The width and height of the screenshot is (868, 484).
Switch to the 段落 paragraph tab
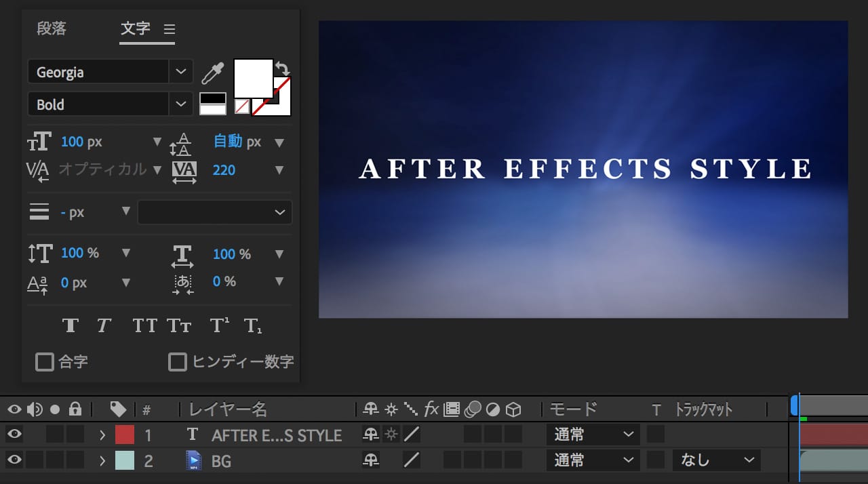click(x=52, y=28)
